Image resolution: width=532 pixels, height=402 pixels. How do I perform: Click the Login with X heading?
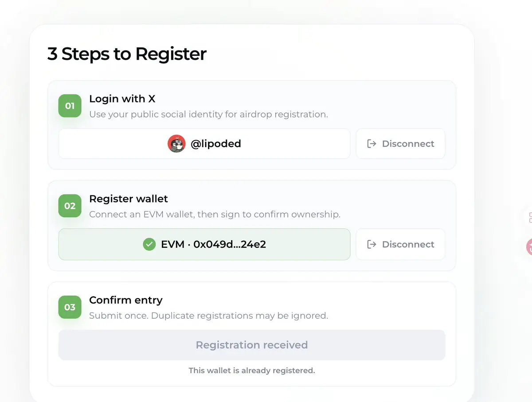tap(122, 98)
